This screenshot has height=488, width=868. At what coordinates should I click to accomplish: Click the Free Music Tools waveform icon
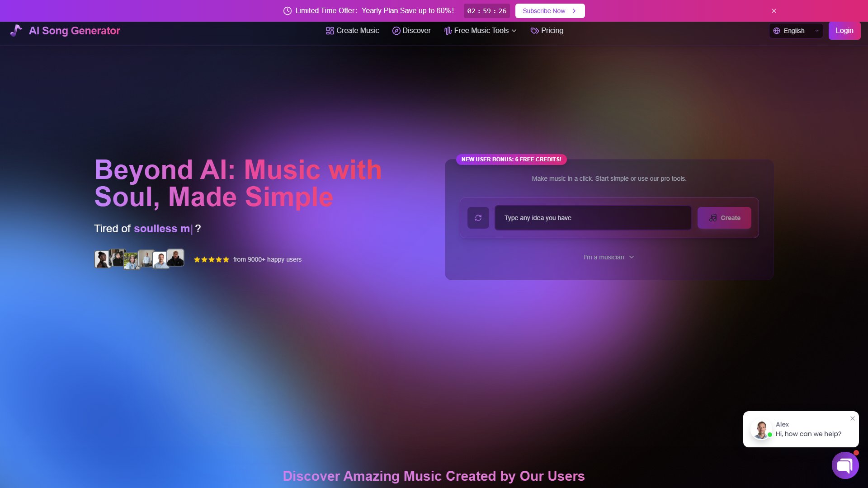click(x=448, y=31)
